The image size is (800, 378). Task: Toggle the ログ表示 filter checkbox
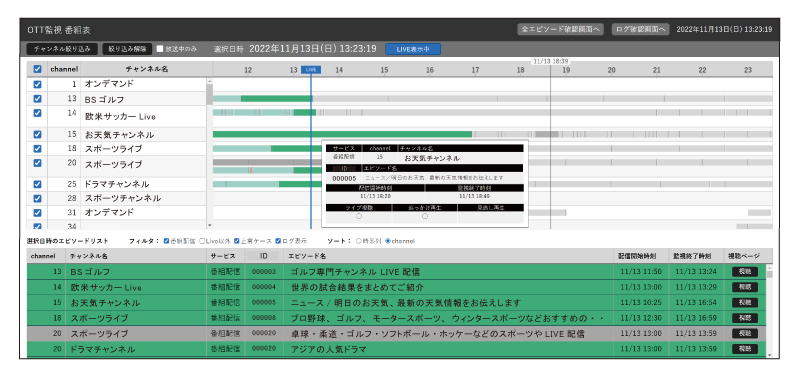[x=278, y=240]
